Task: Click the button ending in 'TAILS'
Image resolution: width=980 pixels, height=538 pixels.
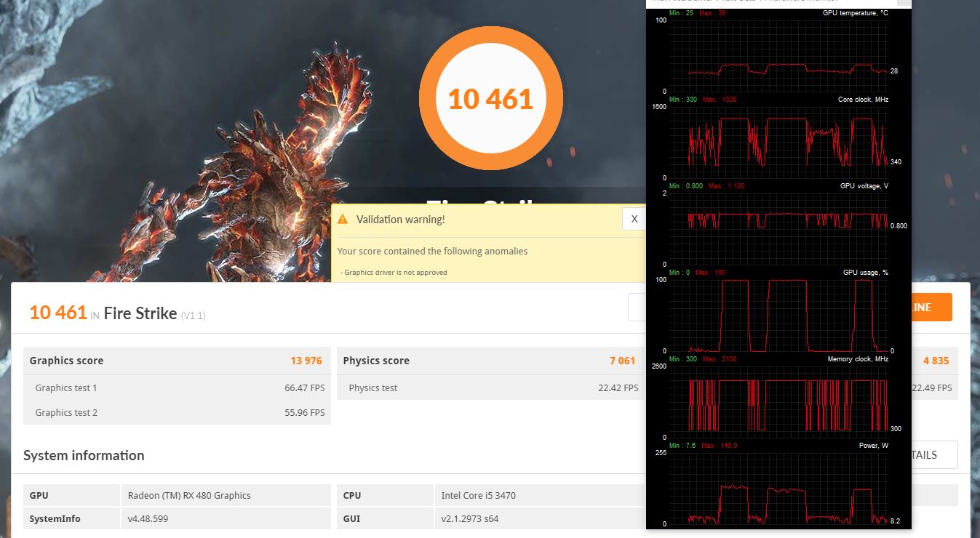Action: pyautogui.click(x=934, y=454)
